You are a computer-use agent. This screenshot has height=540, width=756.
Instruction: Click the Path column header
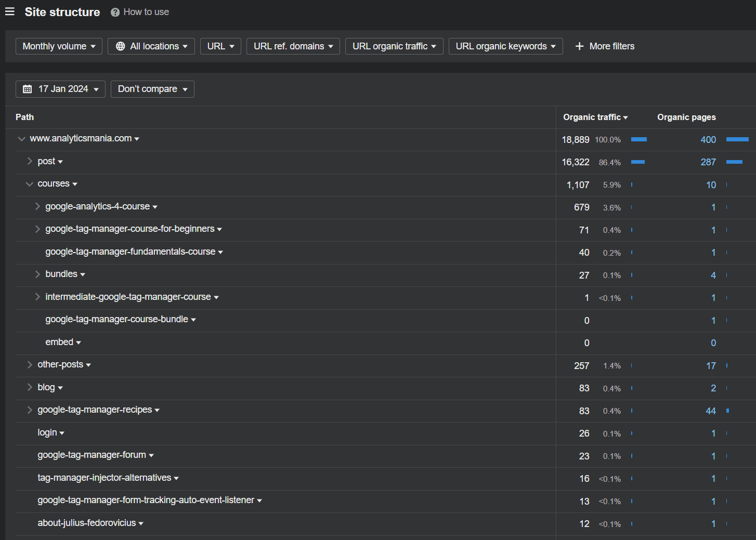click(x=24, y=117)
